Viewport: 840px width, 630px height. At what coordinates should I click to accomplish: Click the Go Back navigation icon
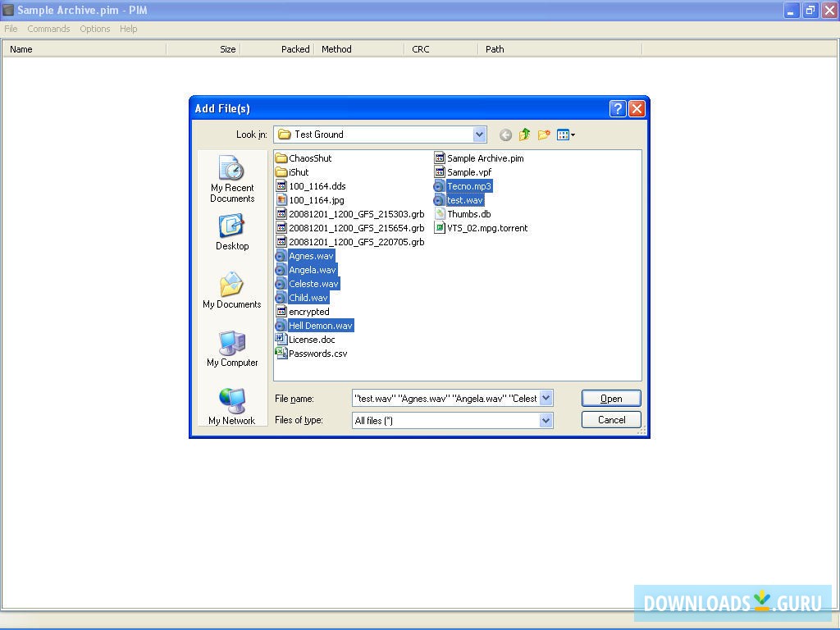coord(505,134)
